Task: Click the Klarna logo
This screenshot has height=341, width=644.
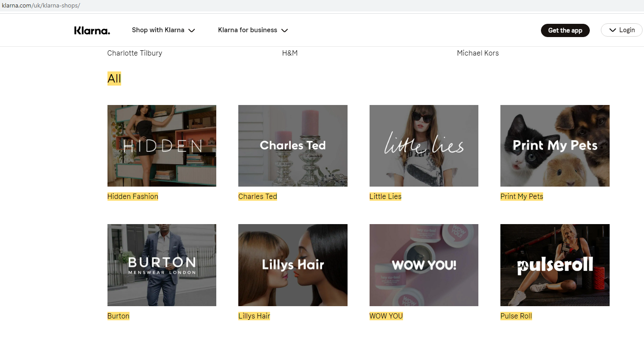Action: (92, 30)
